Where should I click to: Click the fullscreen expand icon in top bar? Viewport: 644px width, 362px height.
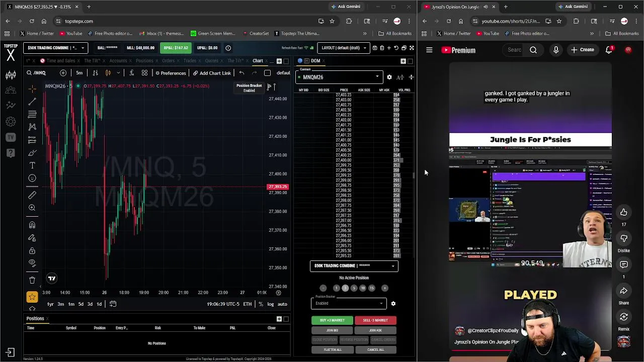[x=412, y=48]
